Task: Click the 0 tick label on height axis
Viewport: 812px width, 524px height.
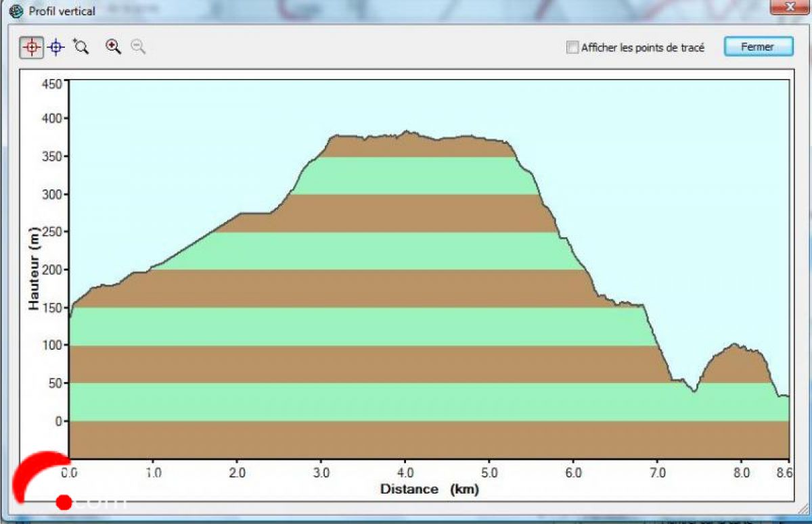Action: [x=59, y=421]
